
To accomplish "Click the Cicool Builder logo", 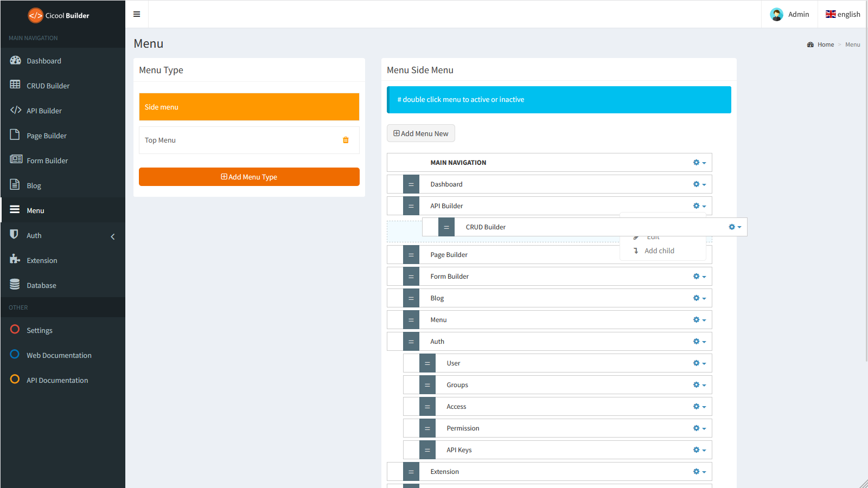I will (59, 15).
